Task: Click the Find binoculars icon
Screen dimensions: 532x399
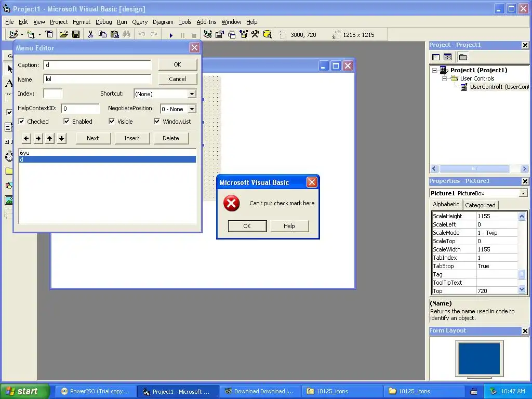Action: (x=127, y=35)
